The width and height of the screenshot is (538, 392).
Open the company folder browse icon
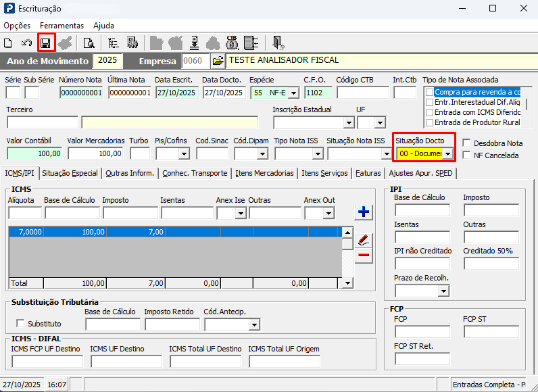point(218,61)
